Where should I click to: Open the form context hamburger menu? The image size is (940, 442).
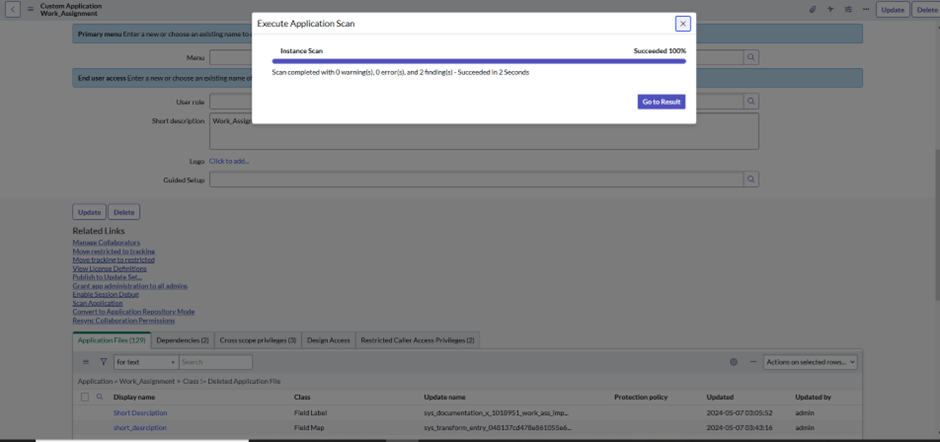pos(29,10)
